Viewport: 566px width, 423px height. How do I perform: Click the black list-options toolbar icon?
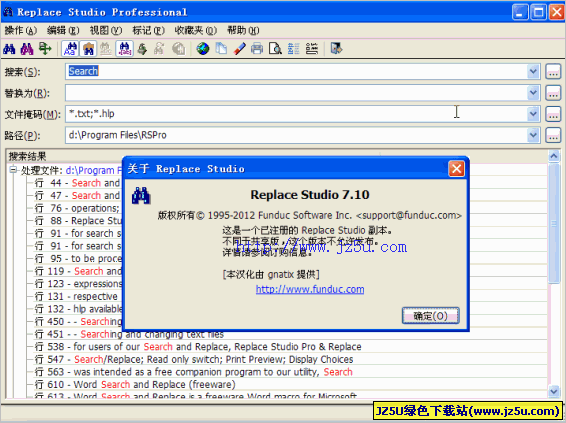point(312,48)
